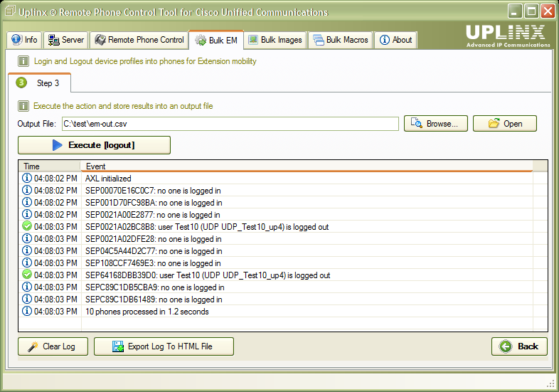
Task: Click green check icon for SEP0021A02BC8B8 row
Action: (27, 226)
